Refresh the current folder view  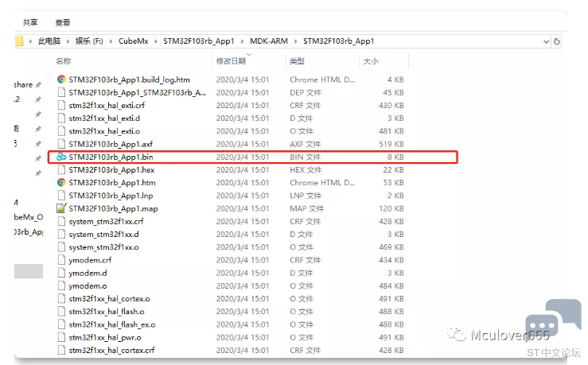(x=557, y=41)
